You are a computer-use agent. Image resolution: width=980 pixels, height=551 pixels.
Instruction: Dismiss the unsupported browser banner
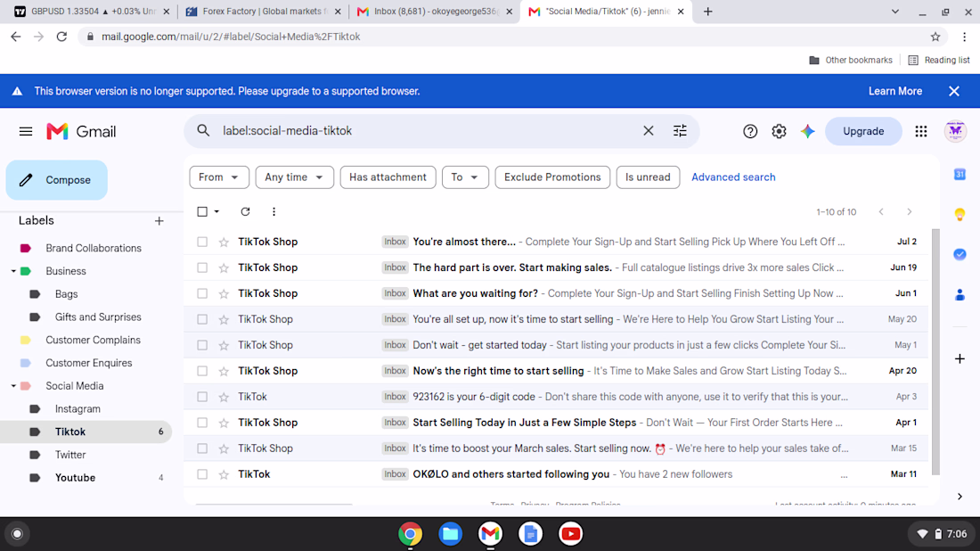(954, 91)
